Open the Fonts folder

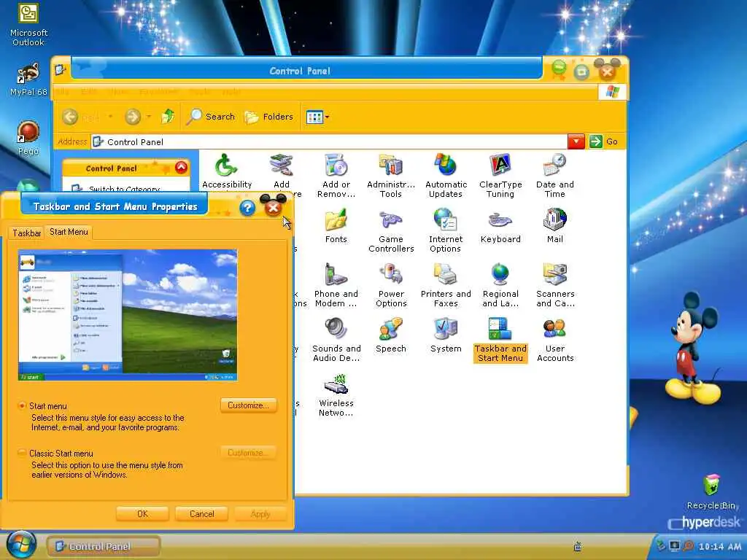(336, 226)
